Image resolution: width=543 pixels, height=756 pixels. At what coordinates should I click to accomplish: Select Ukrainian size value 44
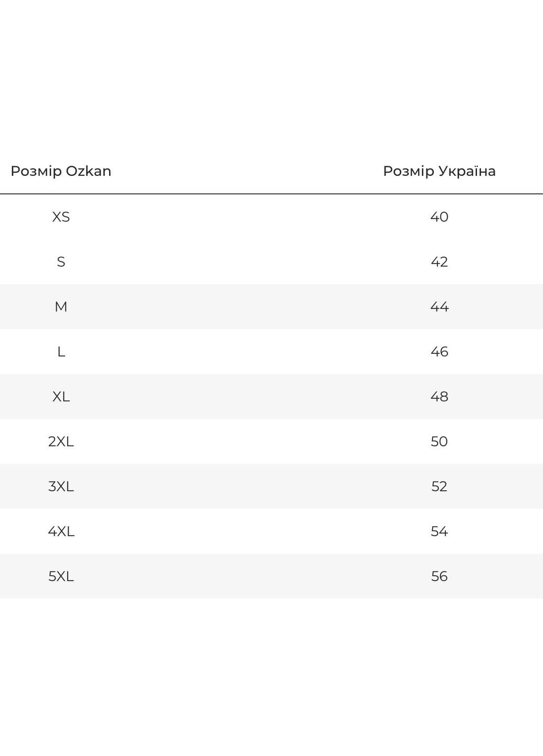tap(439, 307)
